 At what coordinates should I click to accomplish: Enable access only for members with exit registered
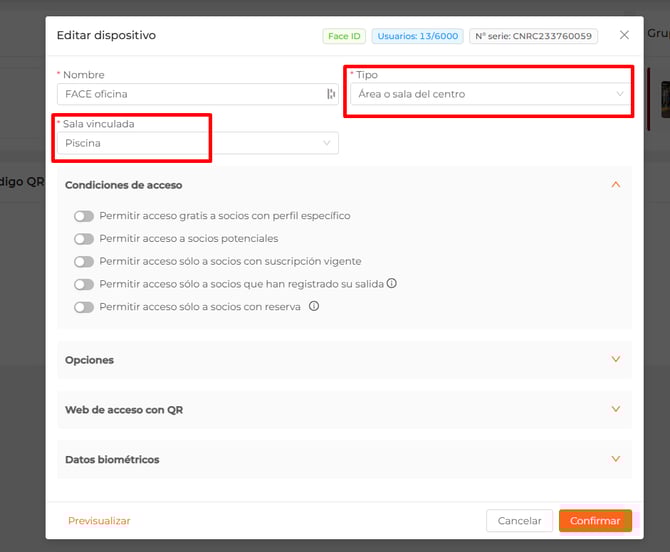pyautogui.click(x=84, y=285)
